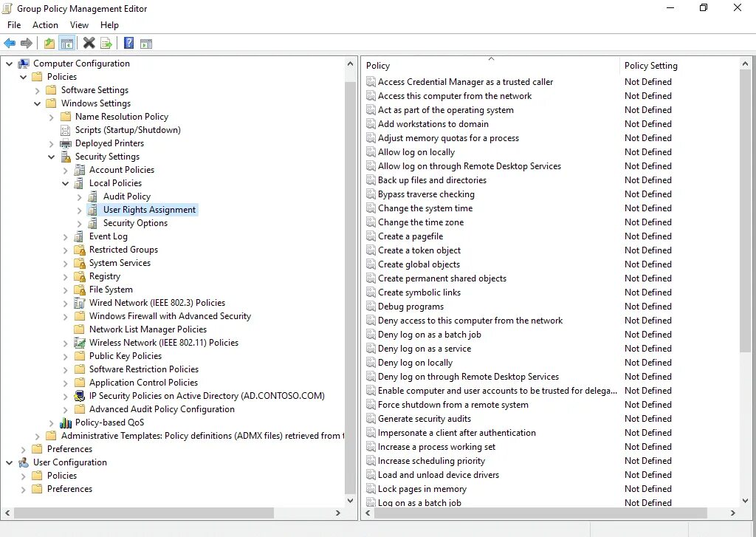Open the Help menu
The height and width of the screenshot is (537, 756).
[x=109, y=25]
